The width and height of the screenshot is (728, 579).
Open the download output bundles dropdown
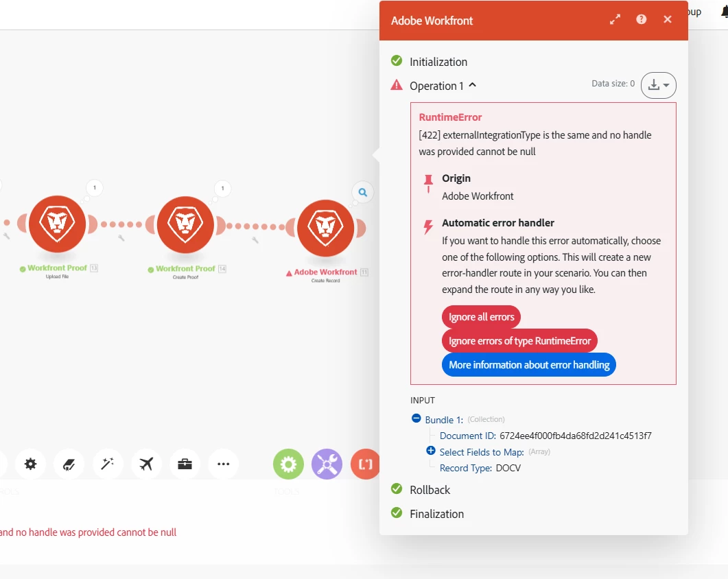pos(659,85)
